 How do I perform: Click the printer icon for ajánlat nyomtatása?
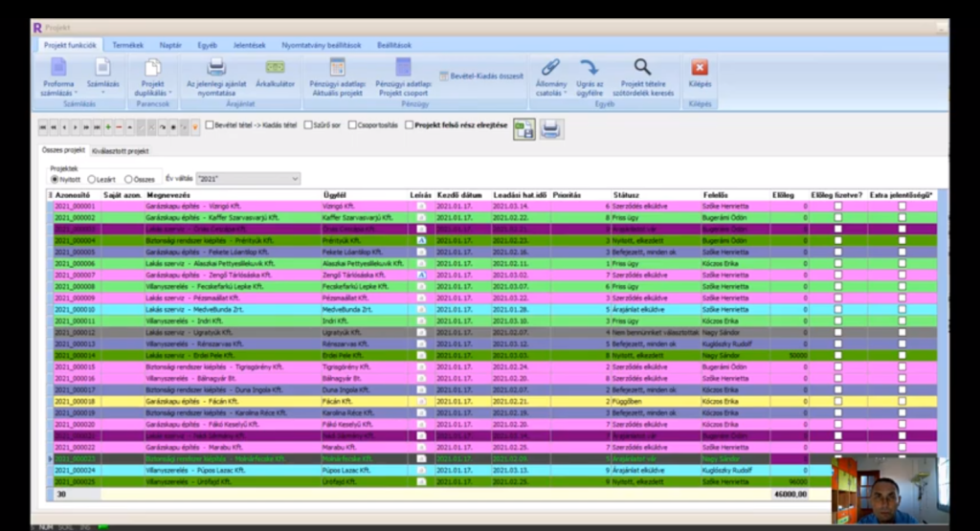point(216,68)
